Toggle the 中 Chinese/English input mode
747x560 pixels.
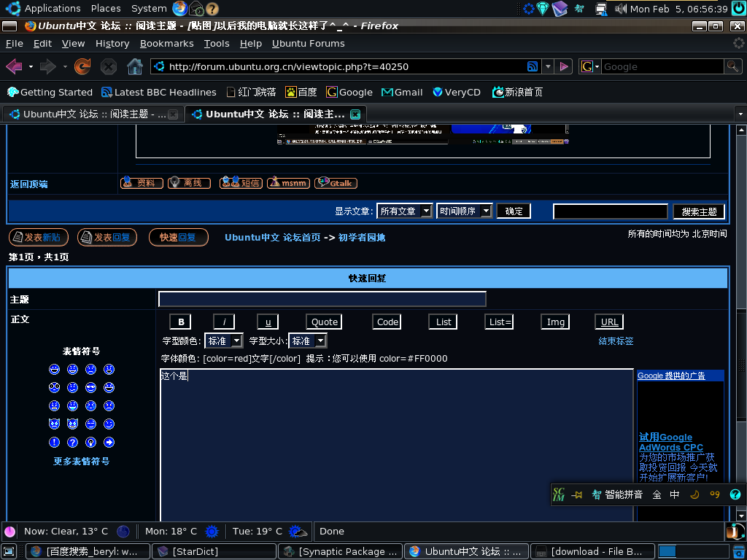click(x=675, y=494)
